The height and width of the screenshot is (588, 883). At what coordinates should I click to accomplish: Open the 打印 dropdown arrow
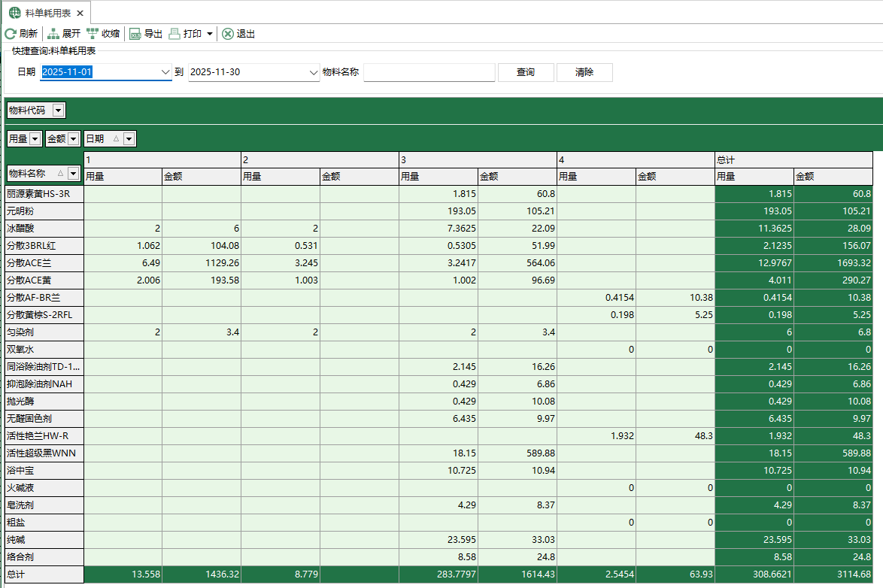[209, 34]
